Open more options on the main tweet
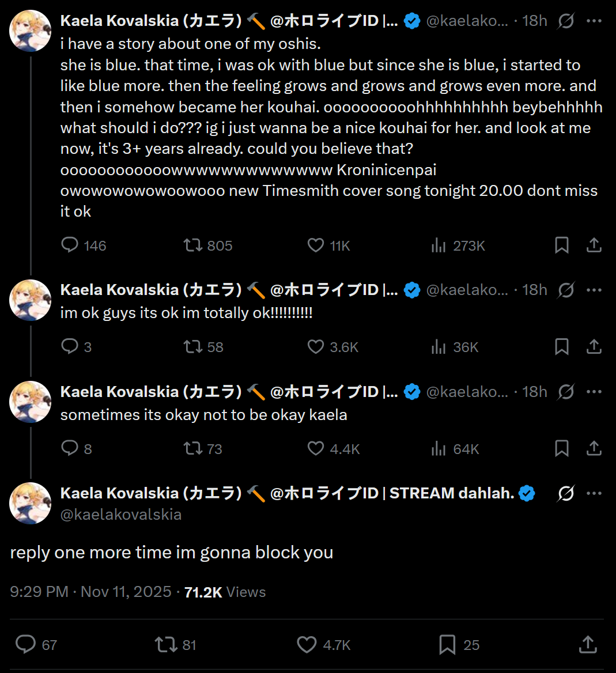The height and width of the screenshot is (673, 616). point(594,494)
